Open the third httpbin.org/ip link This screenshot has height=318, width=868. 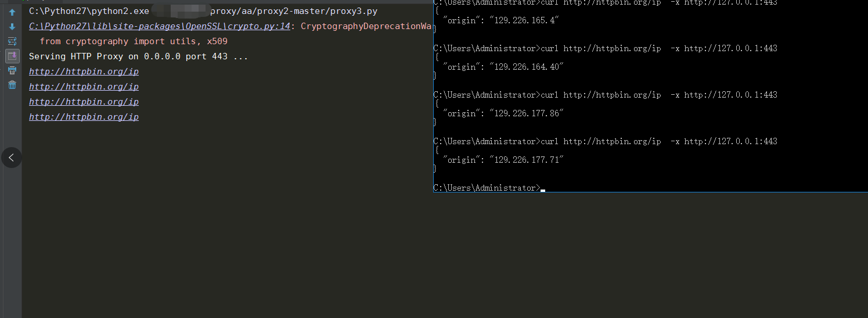pyautogui.click(x=84, y=102)
